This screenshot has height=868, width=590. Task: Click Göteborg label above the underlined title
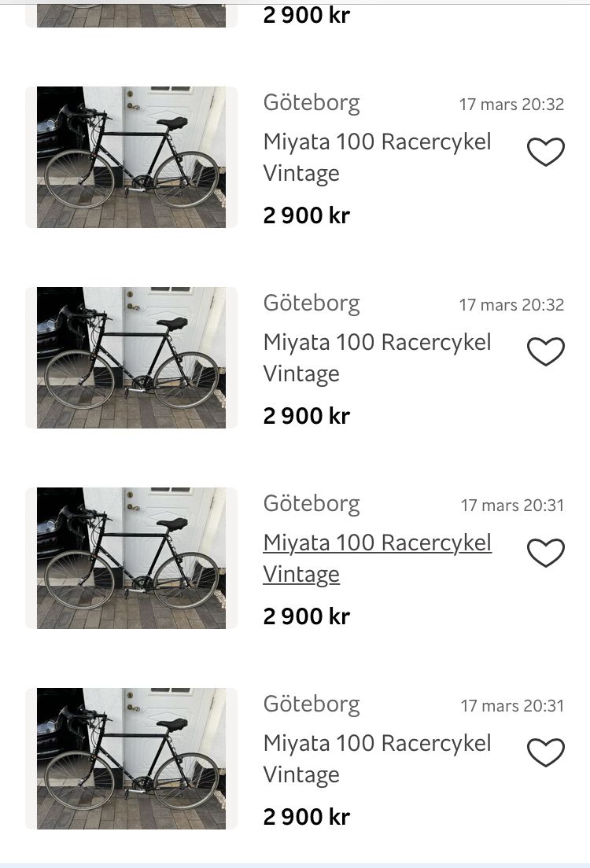click(x=312, y=503)
